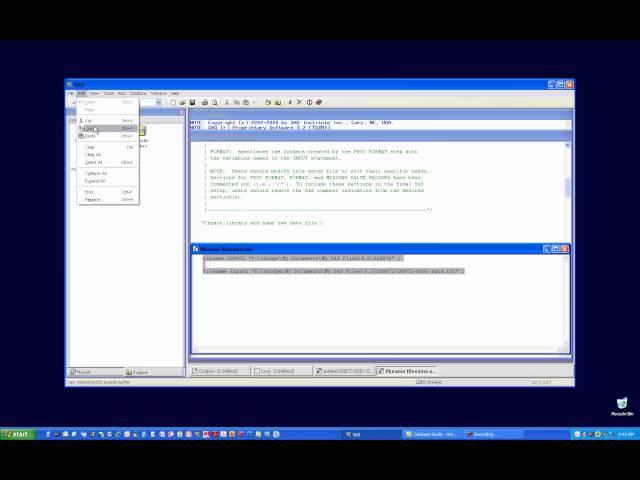Choose Find from the Edit menu
The image size is (640, 480).
coord(108,192)
